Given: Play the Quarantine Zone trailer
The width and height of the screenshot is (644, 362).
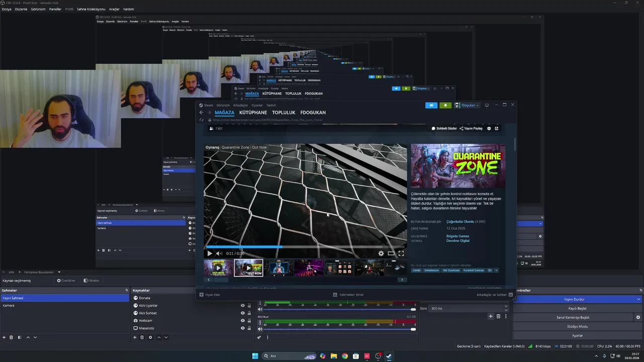Looking at the screenshot, I should 210,253.
